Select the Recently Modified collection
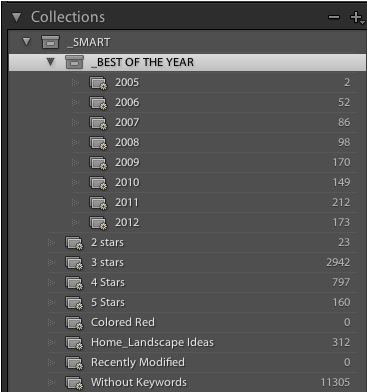The image size is (367, 392). [202, 362]
